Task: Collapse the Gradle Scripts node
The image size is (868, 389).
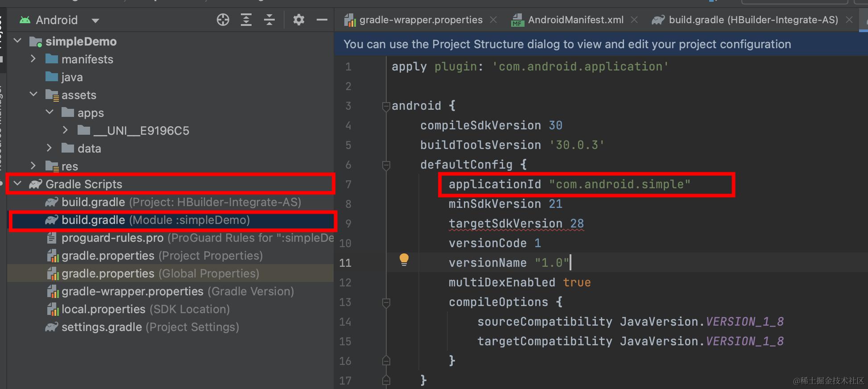Action: coord(17,183)
